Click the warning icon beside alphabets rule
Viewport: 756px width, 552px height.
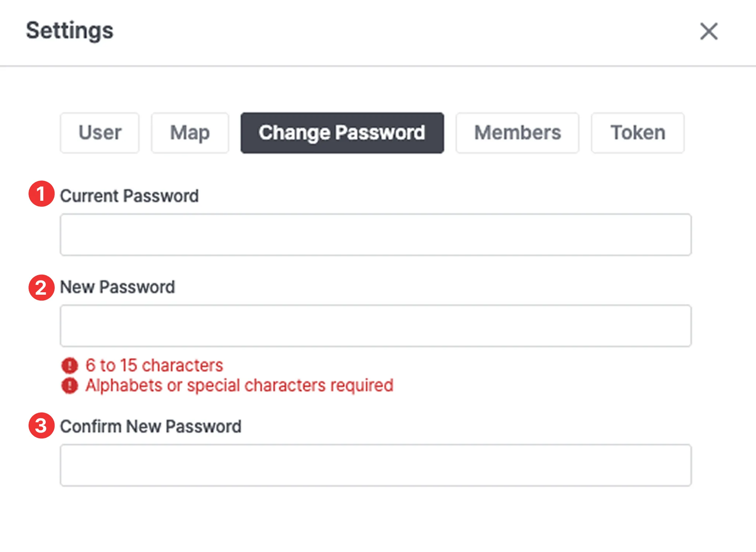pos(69,386)
